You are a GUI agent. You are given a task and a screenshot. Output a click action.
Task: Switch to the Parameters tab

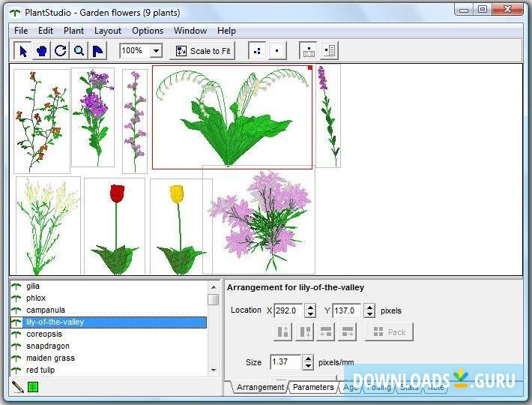[x=313, y=387]
